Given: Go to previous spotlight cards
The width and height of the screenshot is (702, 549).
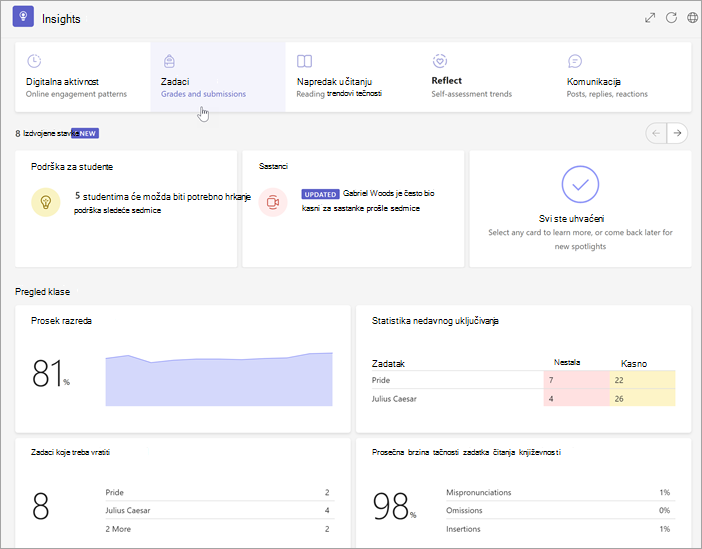Looking at the screenshot, I should (x=656, y=133).
